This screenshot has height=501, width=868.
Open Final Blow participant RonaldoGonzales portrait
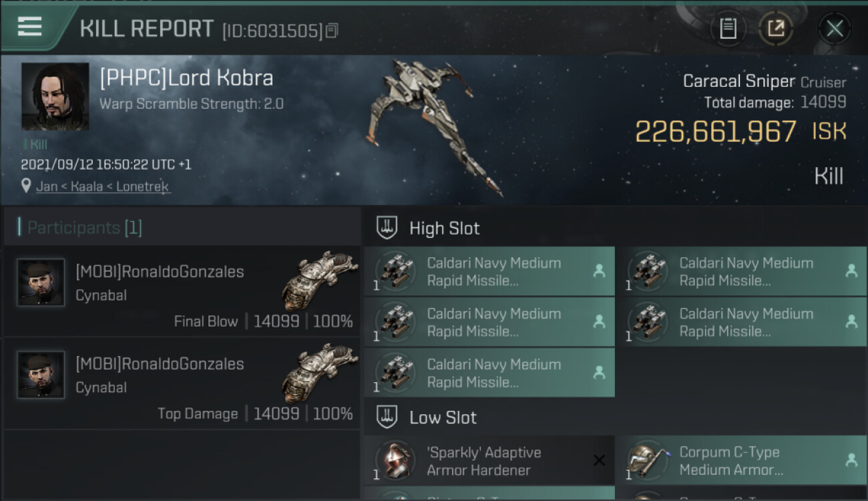pyautogui.click(x=41, y=283)
